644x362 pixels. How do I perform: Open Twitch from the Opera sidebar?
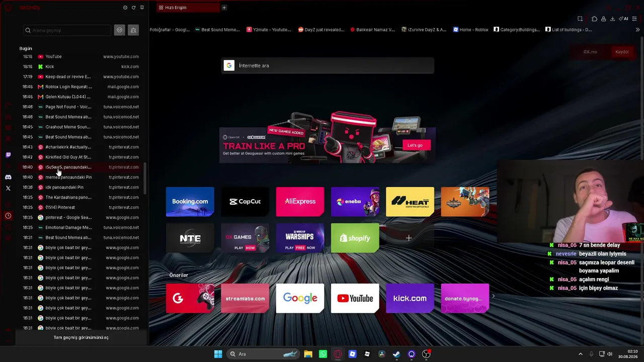coord(8,155)
